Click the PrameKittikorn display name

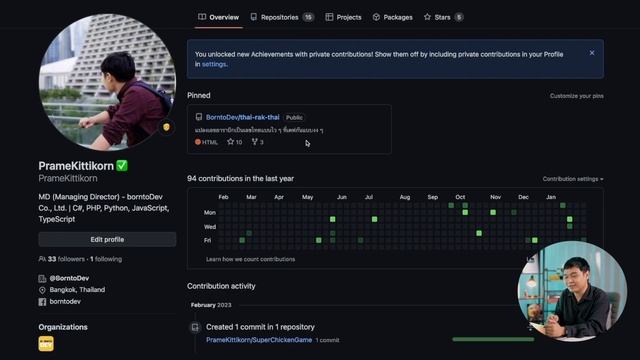(x=76, y=166)
